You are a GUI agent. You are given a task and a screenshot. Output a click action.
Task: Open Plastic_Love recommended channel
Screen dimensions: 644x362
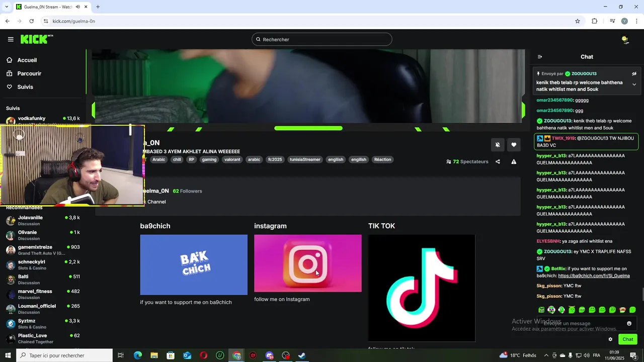(43, 338)
